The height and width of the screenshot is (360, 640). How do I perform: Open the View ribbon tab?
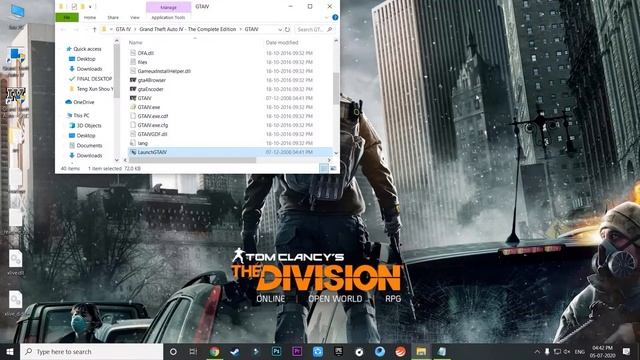pos(135,18)
